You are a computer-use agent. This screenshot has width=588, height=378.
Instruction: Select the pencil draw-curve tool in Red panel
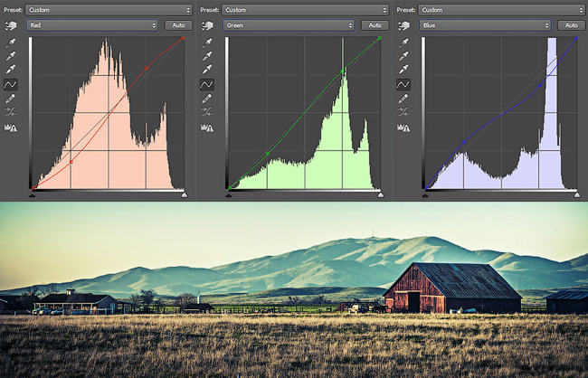(x=11, y=97)
